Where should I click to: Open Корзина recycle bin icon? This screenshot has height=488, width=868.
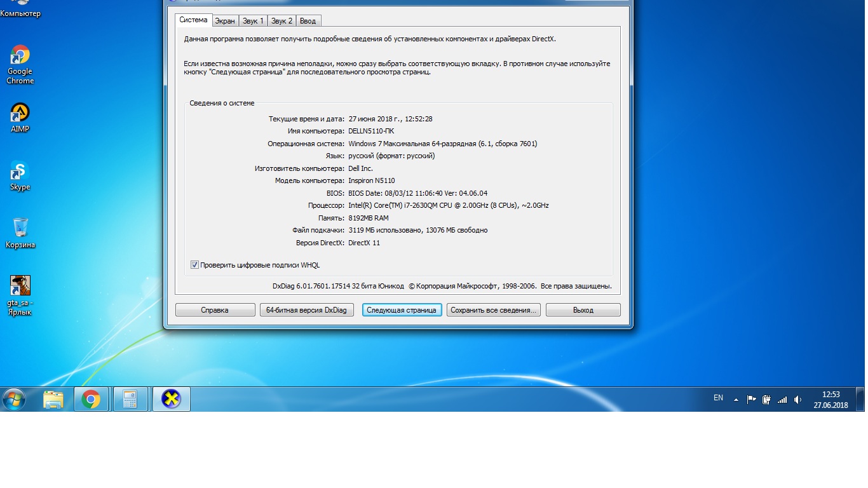point(20,233)
